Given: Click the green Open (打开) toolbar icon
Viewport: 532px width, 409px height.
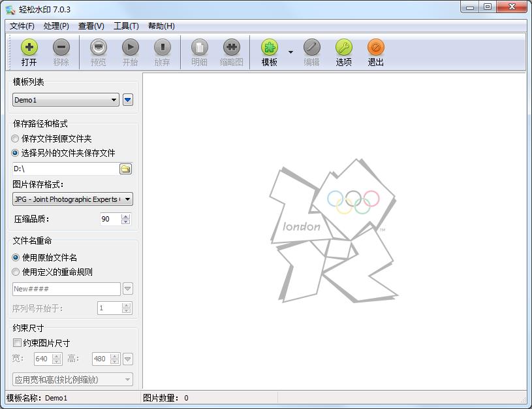Looking at the screenshot, I should click(29, 48).
